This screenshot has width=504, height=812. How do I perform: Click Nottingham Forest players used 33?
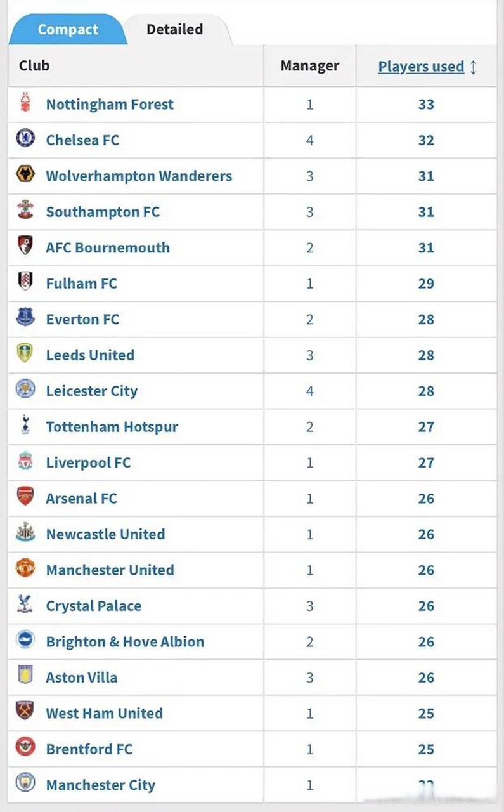[426, 105]
